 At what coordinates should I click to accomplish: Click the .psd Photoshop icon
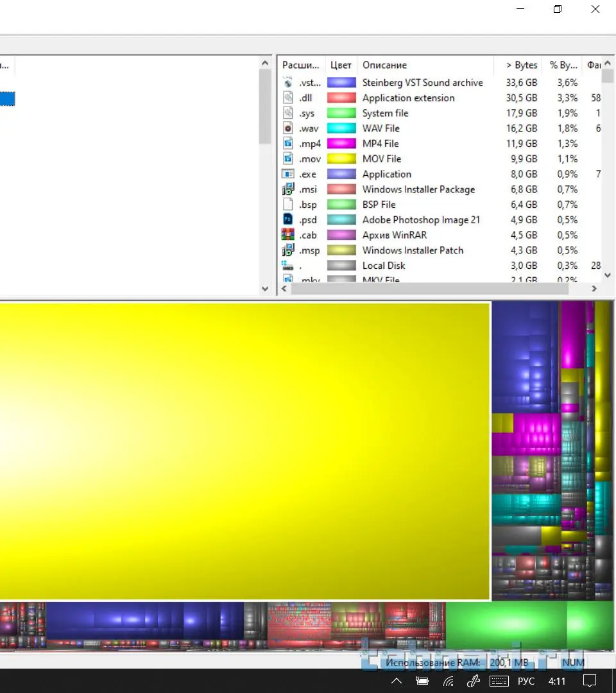287,219
